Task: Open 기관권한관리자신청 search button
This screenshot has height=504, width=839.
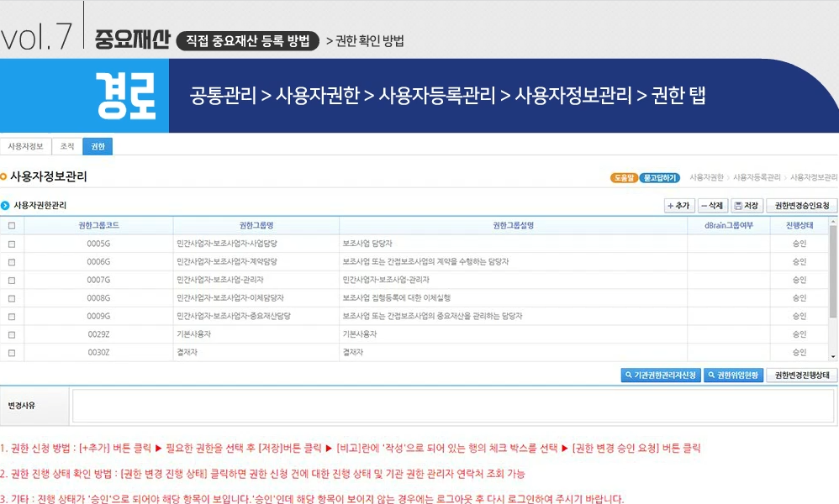Action: [x=661, y=375]
